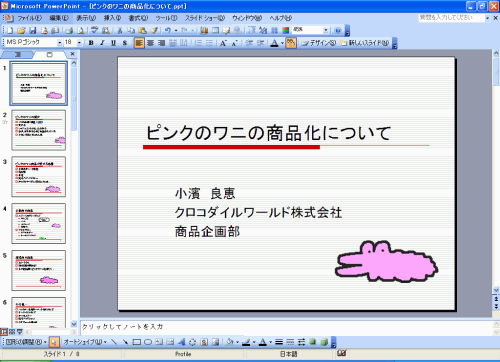Paste from clipboard icon
500x362 pixels.
click(142, 31)
